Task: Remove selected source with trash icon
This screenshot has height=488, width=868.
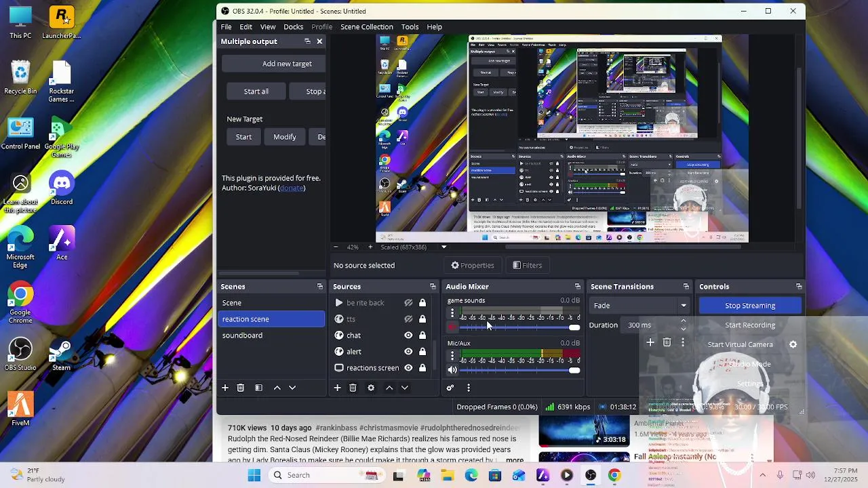Action: coord(353,388)
